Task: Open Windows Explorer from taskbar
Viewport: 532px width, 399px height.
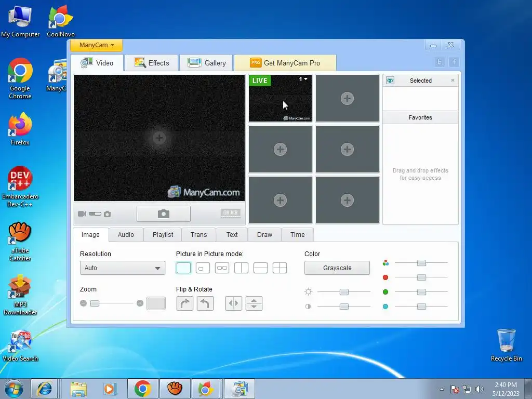Action: tap(78, 389)
